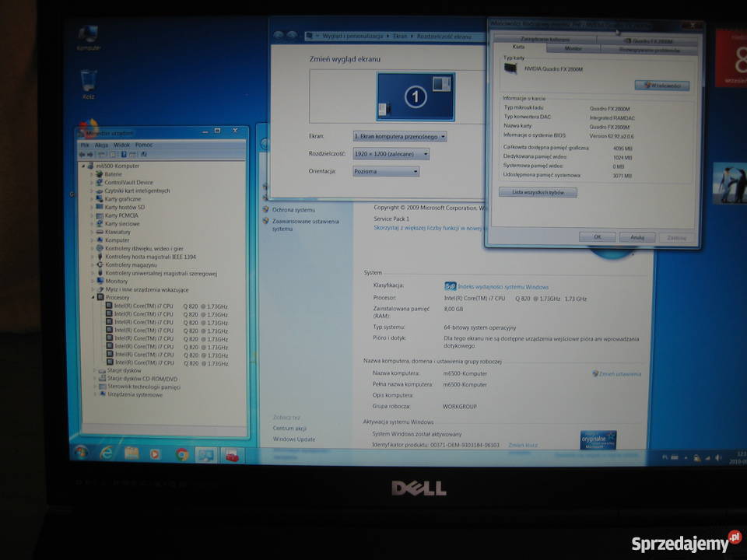Open the Widok menu in Device Manager
The image size is (747, 560).
point(121,145)
